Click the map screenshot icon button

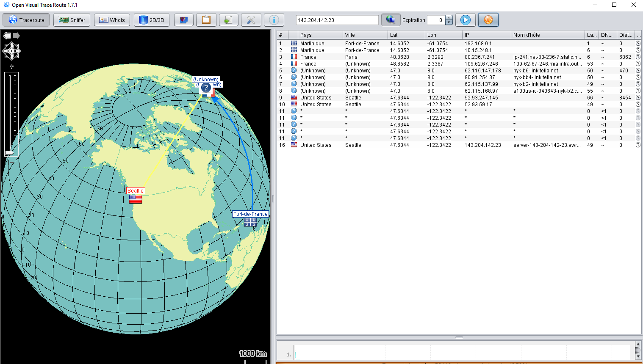(x=183, y=20)
